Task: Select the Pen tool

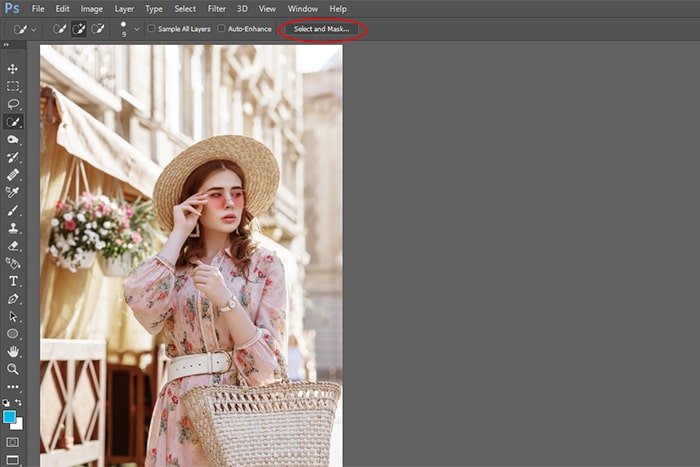Action: click(13, 299)
